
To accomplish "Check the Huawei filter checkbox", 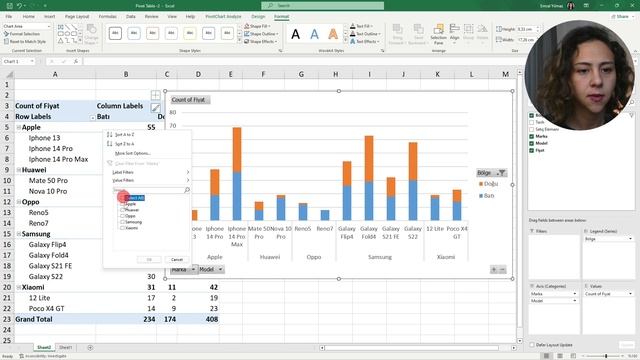I will pyautogui.click(x=122, y=210).
